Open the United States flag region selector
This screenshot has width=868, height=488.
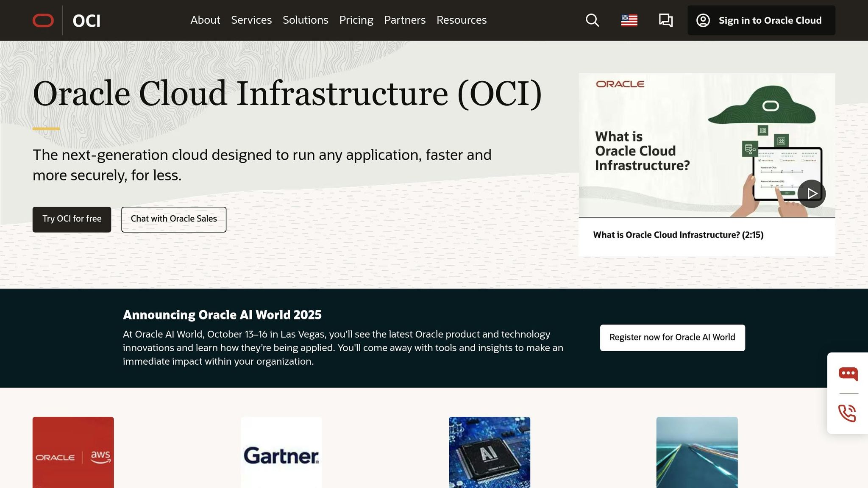pyautogui.click(x=629, y=20)
